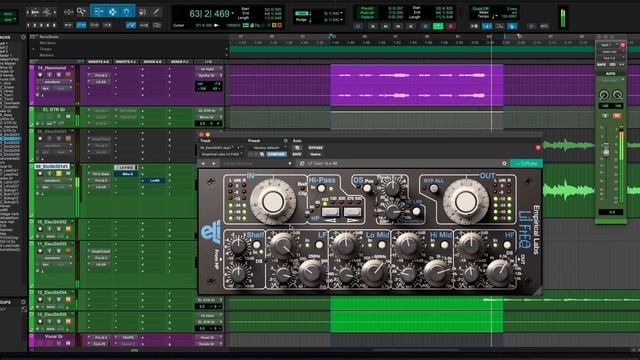
Task: Select the Trim tool
Action: 98,12
